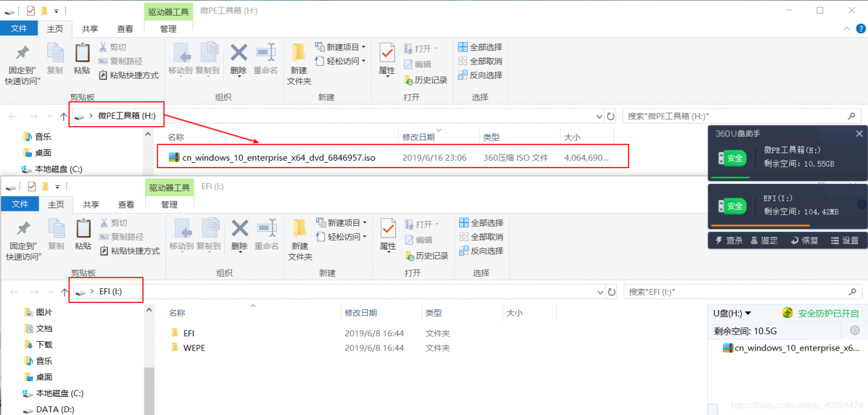Click 历史记录 in H: window ribbon
The height and width of the screenshot is (415, 868).
tap(426, 80)
